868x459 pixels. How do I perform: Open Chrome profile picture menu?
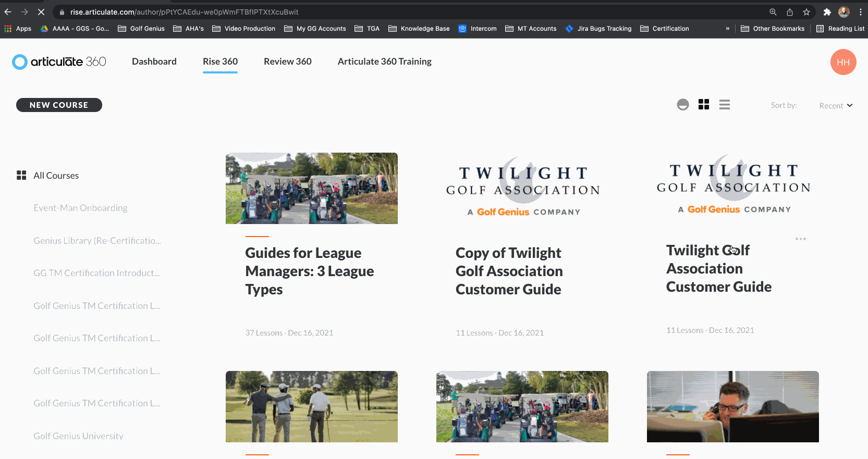click(x=844, y=12)
